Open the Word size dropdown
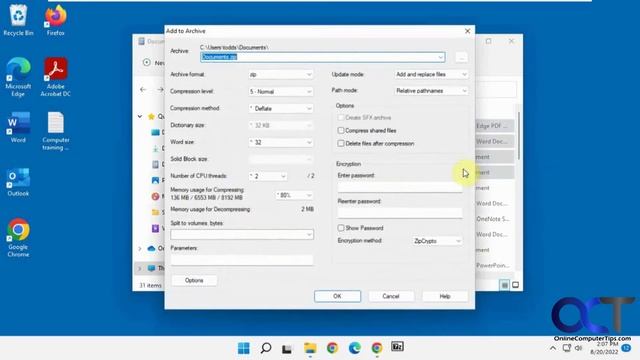 click(281, 142)
